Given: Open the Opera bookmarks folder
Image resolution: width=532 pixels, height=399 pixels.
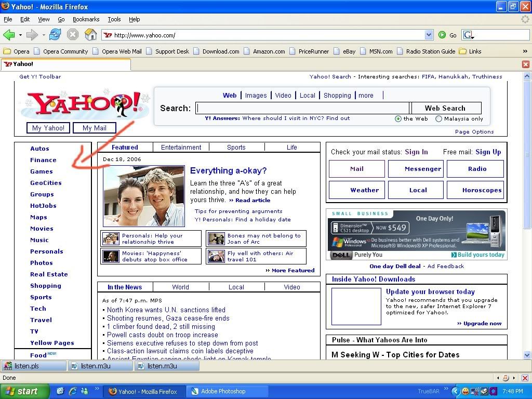Looking at the screenshot, I should point(16,51).
